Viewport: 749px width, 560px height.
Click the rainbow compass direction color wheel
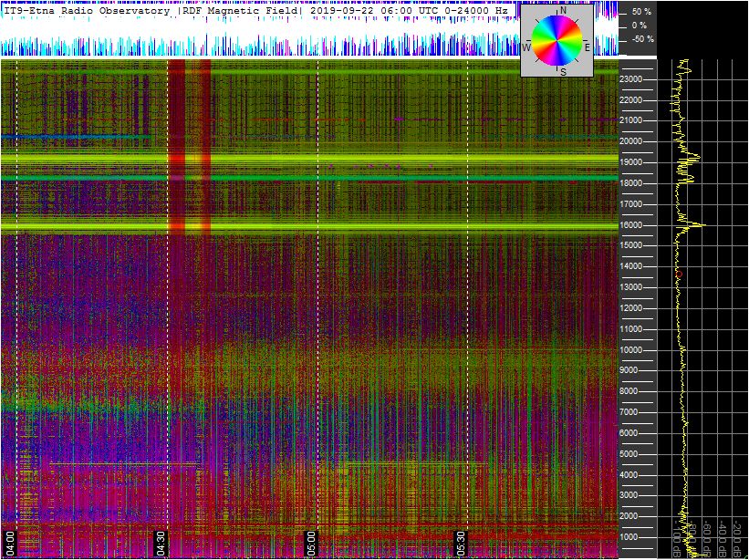pos(557,40)
